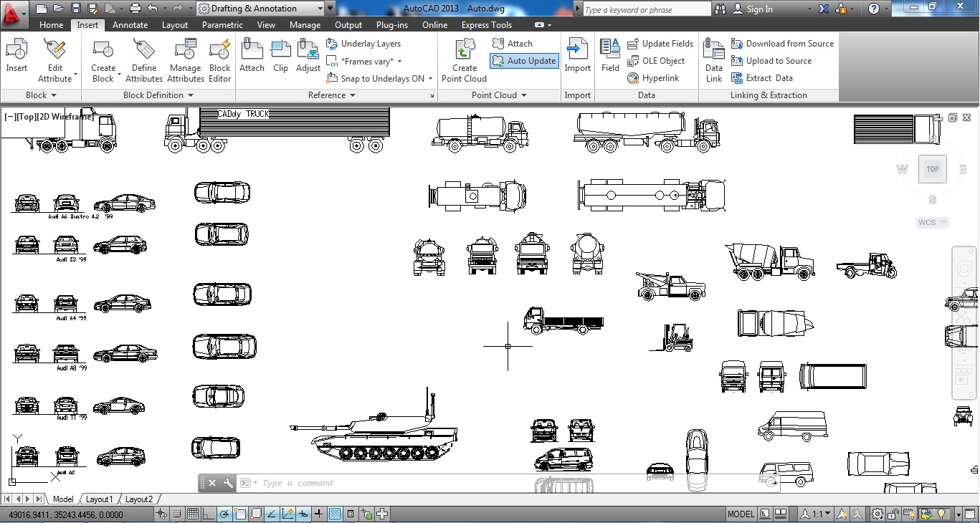Click the Save icon in quick access toolbar
Image resolution: width=980 pixels, height=523 pixels.
pyautogui.click(x=76, y=9)
